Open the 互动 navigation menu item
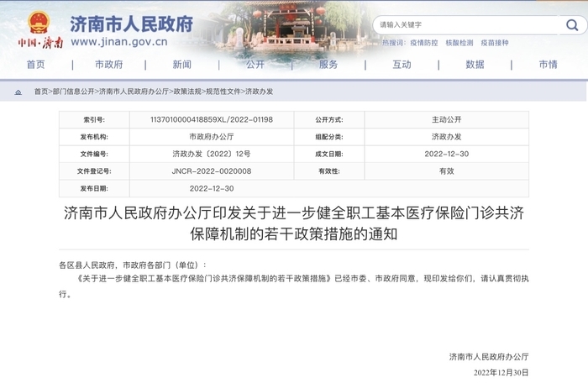Image resolution: width=588 pixels, height=383 pixels. click(402, 65)
